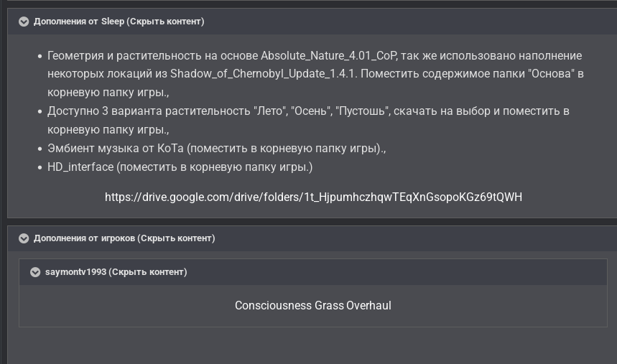Click the chevron icon beside saymontv1993
Image resolution: width=617 pixels, height=364 pixels.
coord(35,272)
